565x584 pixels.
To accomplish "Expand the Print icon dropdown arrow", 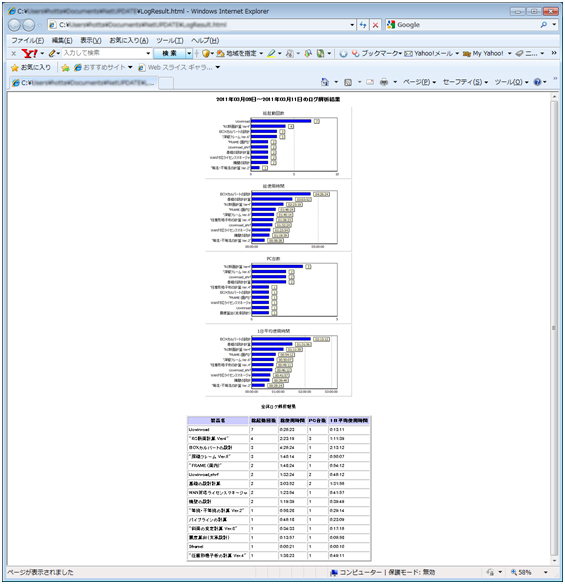I will coord(395,82).
